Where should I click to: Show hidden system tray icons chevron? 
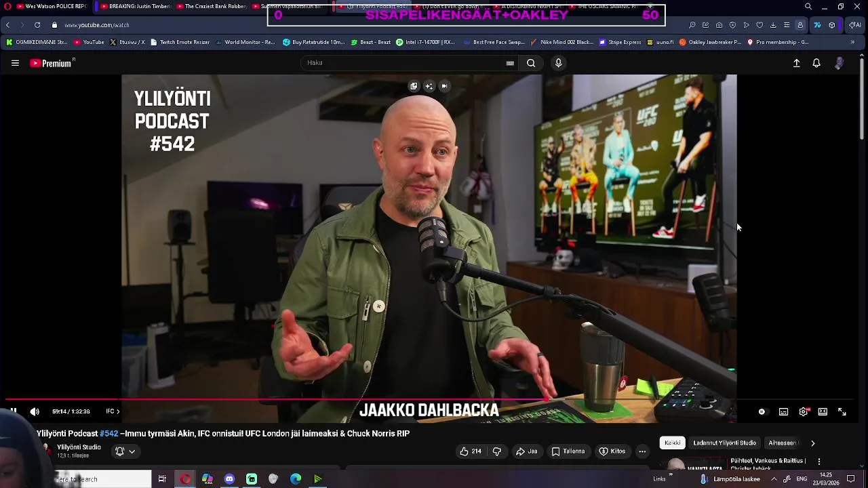click(774, 479)
